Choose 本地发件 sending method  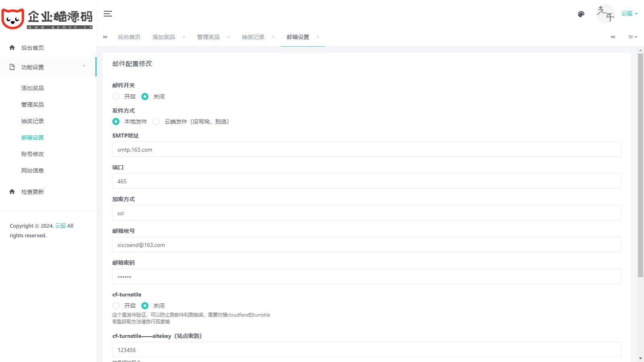(x=116, y=121)
